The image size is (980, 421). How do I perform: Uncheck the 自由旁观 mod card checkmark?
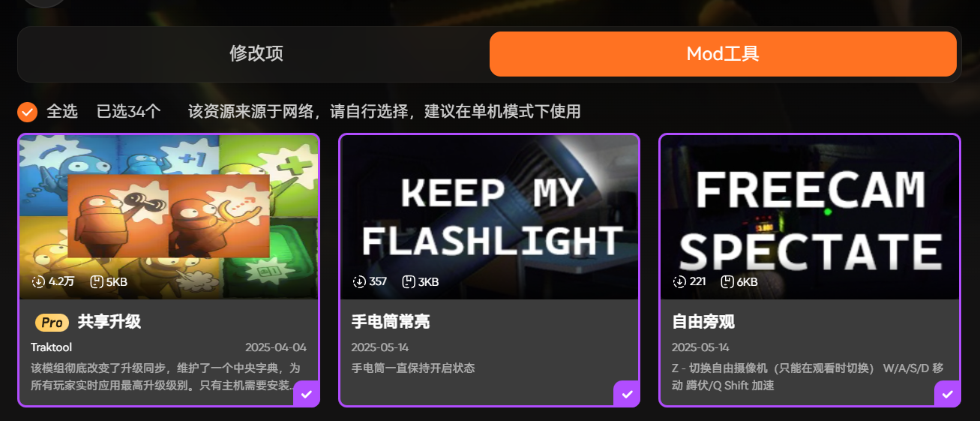point(948,394)
